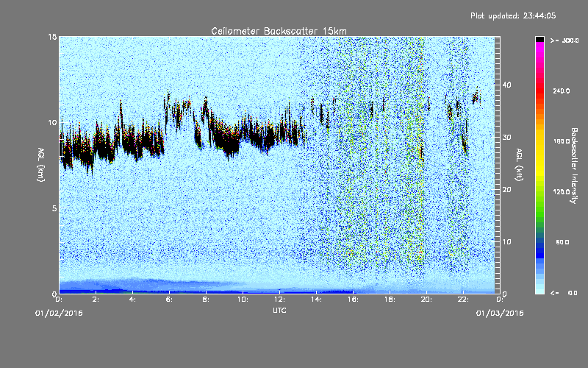Click the "22:" hour tick label
This screenshot has width=588, height=368.
(x=463, y=300)
